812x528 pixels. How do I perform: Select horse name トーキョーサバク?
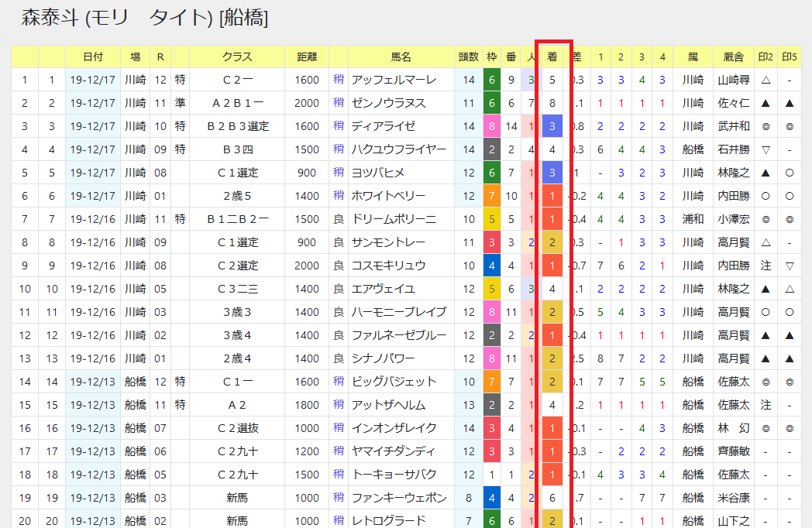coord(394,475)
